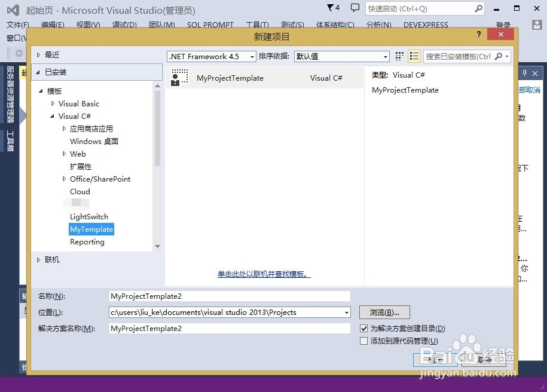Click the Visual Studio logo icon

tap(13, 10)
